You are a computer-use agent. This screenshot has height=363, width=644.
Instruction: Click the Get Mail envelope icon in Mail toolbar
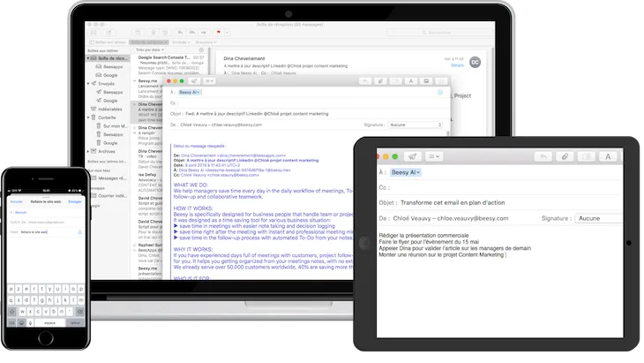tap(94, 33)
